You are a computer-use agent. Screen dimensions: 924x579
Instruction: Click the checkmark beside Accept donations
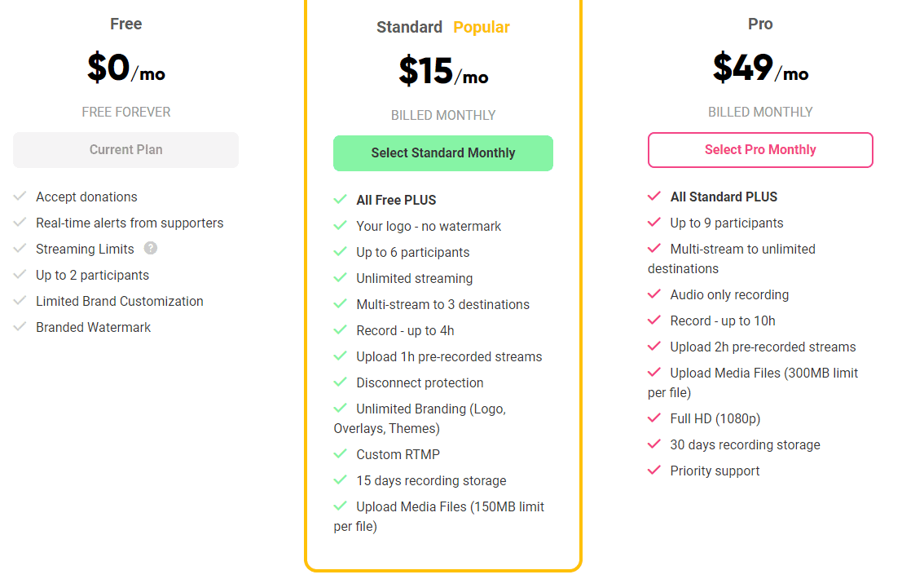click(x=20, y=197)
